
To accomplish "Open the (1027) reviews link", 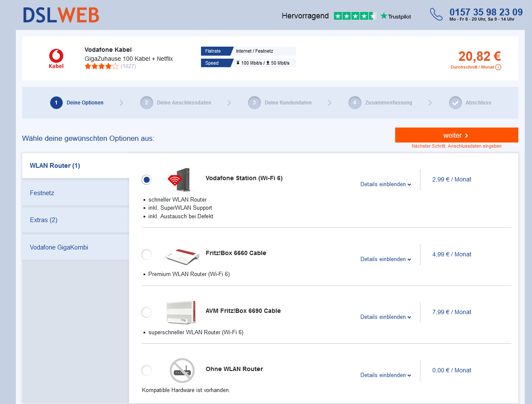I will coord(127,66).
